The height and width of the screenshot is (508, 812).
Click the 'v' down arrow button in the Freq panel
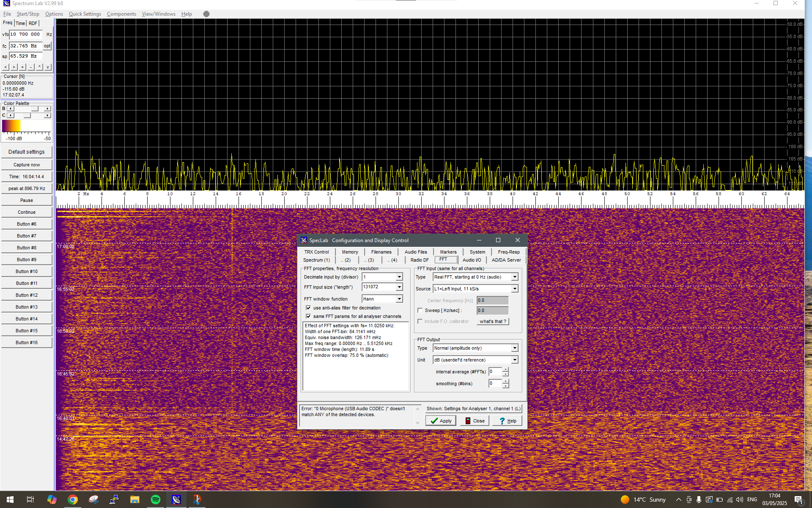point(48,67)
